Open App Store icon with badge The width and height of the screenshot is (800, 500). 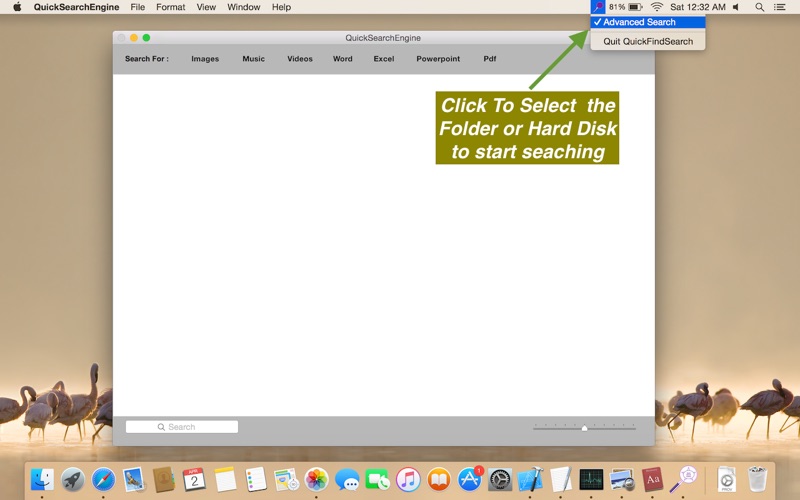[x=469, y=480]
